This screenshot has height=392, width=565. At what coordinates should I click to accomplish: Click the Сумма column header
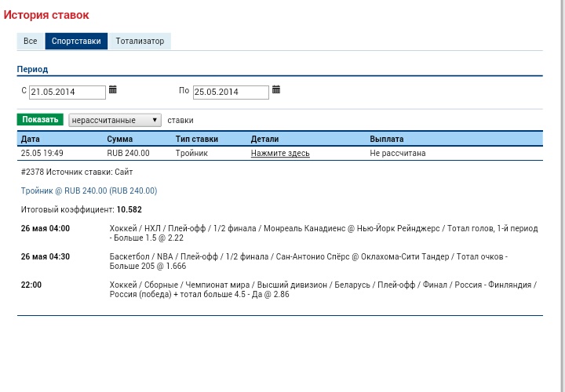point(120,139)
